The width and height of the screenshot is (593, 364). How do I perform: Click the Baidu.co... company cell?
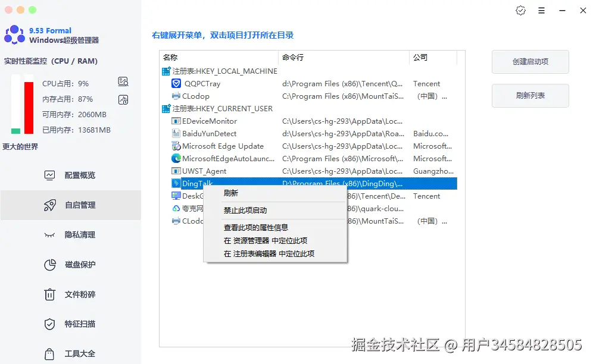(x=430, y=134)
